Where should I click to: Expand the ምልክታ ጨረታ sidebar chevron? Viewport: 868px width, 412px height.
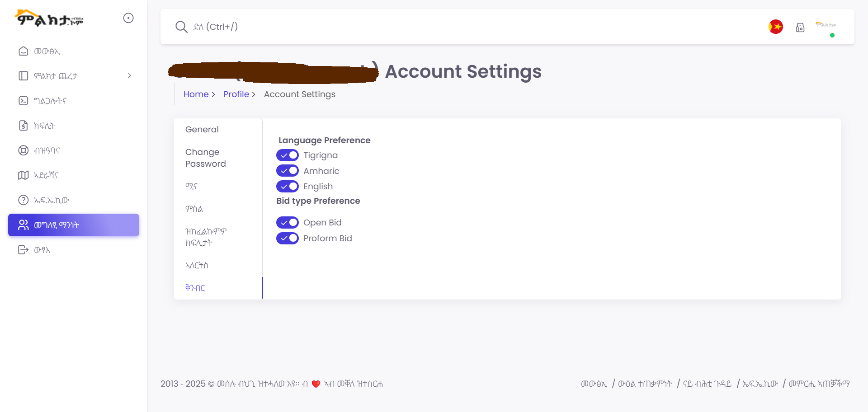[x=129, y=75]
